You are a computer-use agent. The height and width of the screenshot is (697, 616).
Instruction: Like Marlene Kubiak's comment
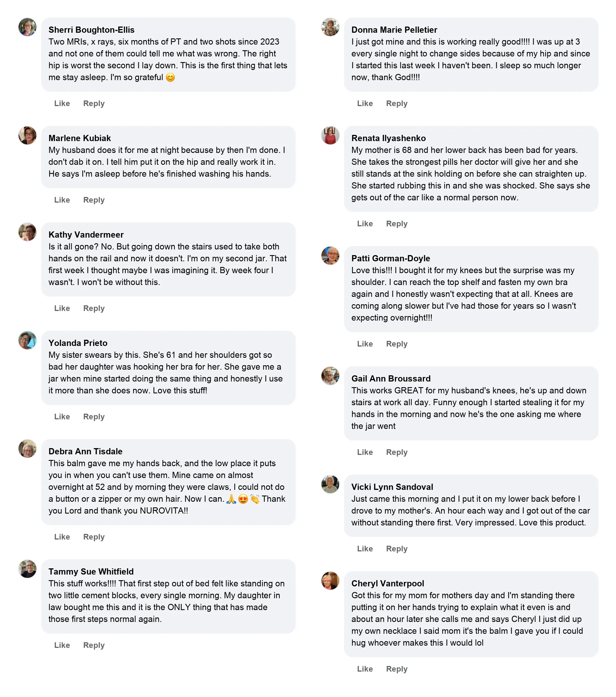click(x=62, y=200)
